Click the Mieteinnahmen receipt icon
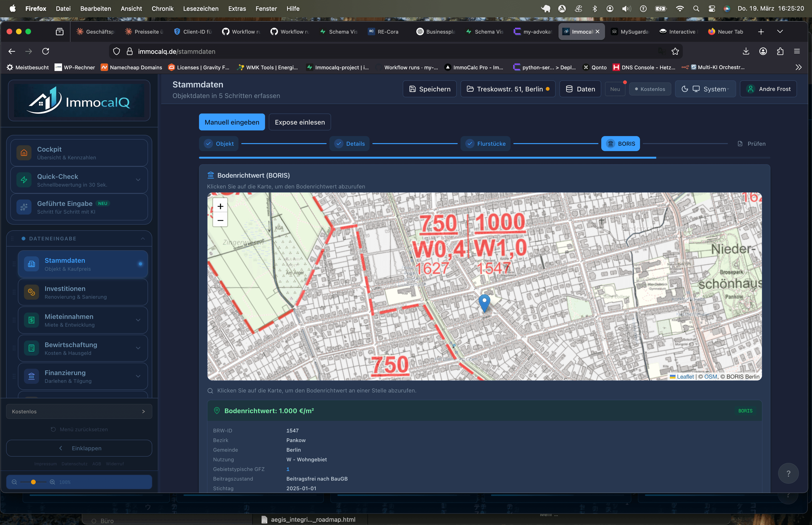812x525 pixels. click(x=31, y=320)
